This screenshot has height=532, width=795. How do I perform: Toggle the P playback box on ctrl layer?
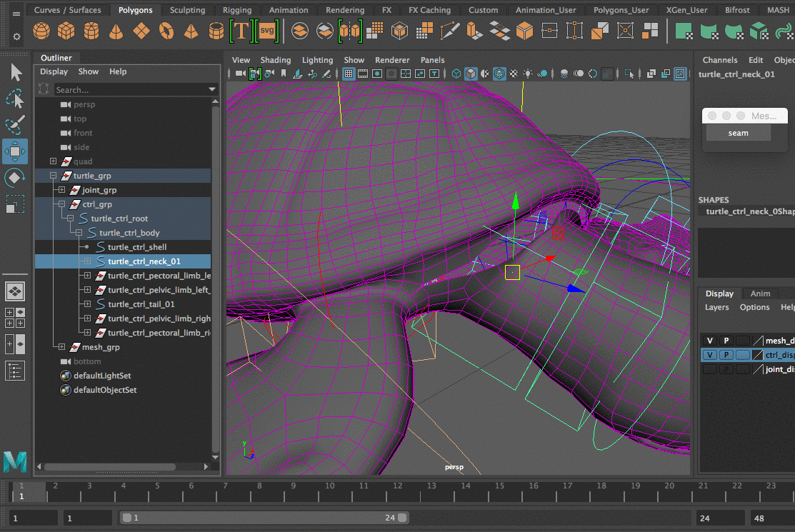(x=726, y=355)
